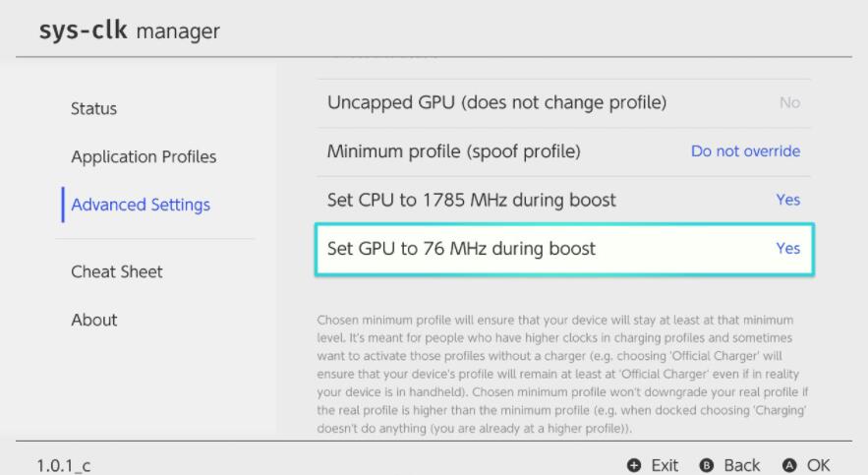
Task: Select the 'Uncapped GPU (does not change profile)' label
Action: 496,102
